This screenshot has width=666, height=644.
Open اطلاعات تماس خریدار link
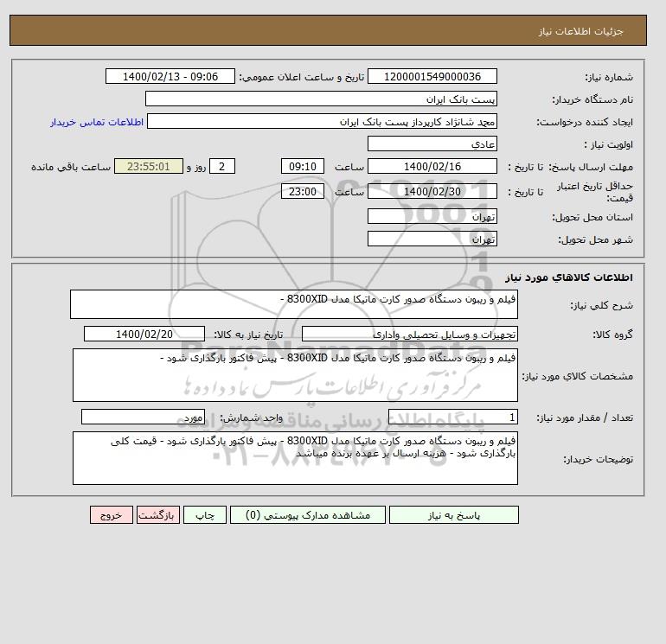[x=97, y=122]
